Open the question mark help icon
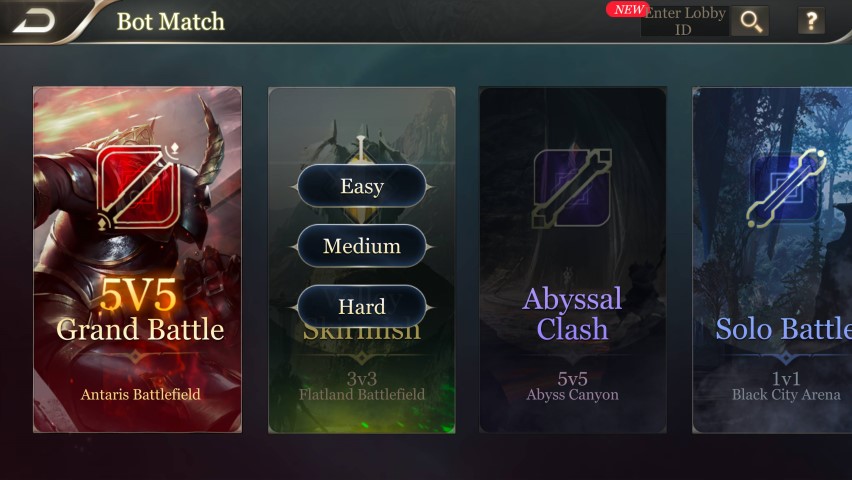852x480 pixels. pyautogui.click(x=811, y=21)
